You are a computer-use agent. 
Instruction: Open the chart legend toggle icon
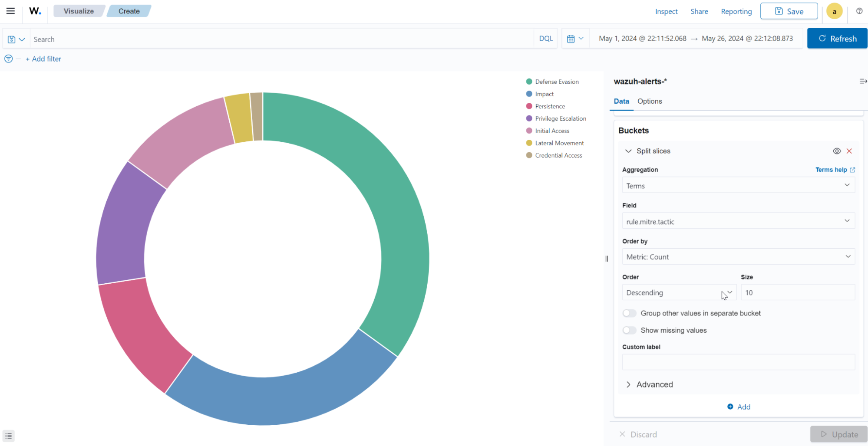pyautogui.click(x=9, y=436)
